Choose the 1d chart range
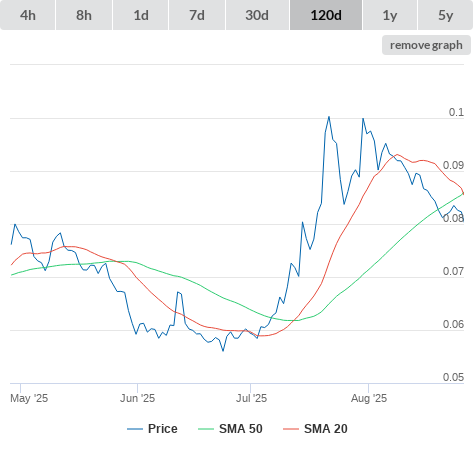 pos(141,15)
